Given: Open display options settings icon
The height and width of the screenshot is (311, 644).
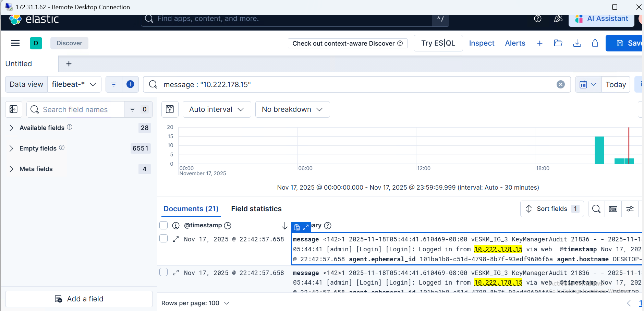Looking at the screenshot, I should click(630, 209).
